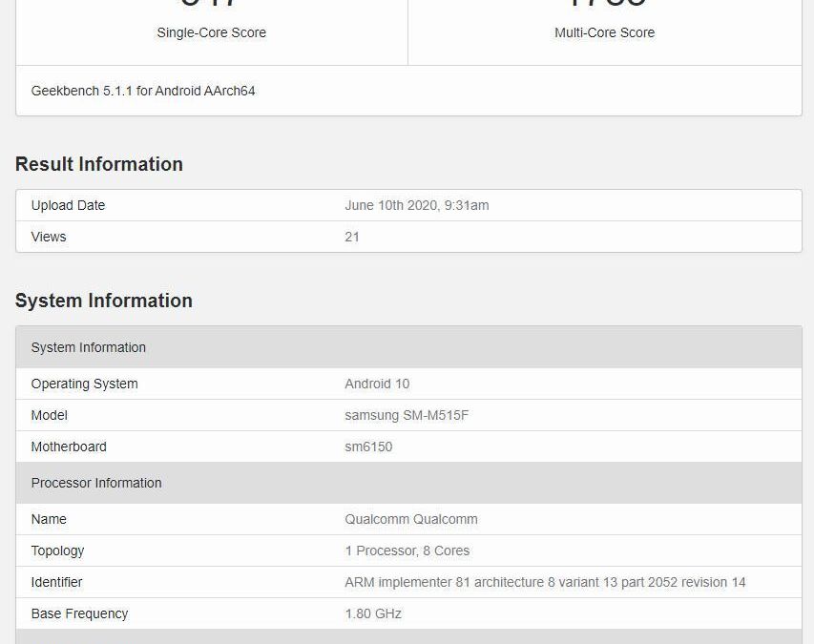Viewport: 814px width, 644px height.
Task: Click the Model row label
Action: pyautogui.click(x=49, y=415)
